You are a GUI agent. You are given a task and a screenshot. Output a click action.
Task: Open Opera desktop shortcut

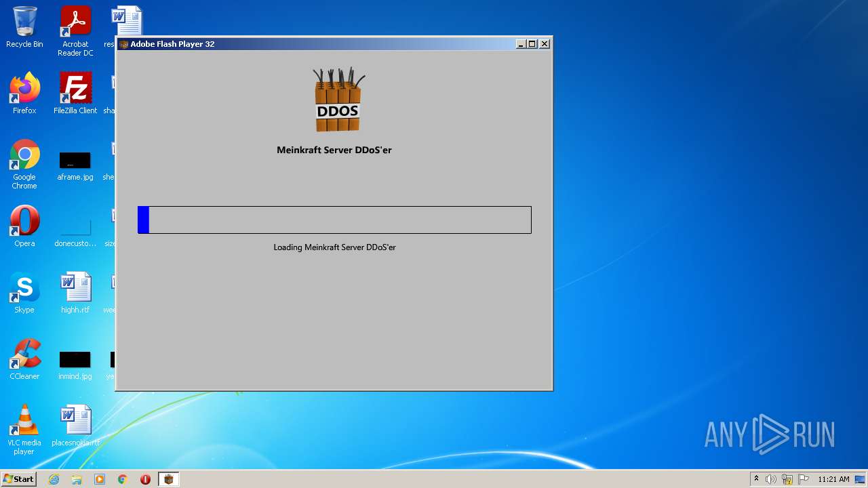(24, 226)
